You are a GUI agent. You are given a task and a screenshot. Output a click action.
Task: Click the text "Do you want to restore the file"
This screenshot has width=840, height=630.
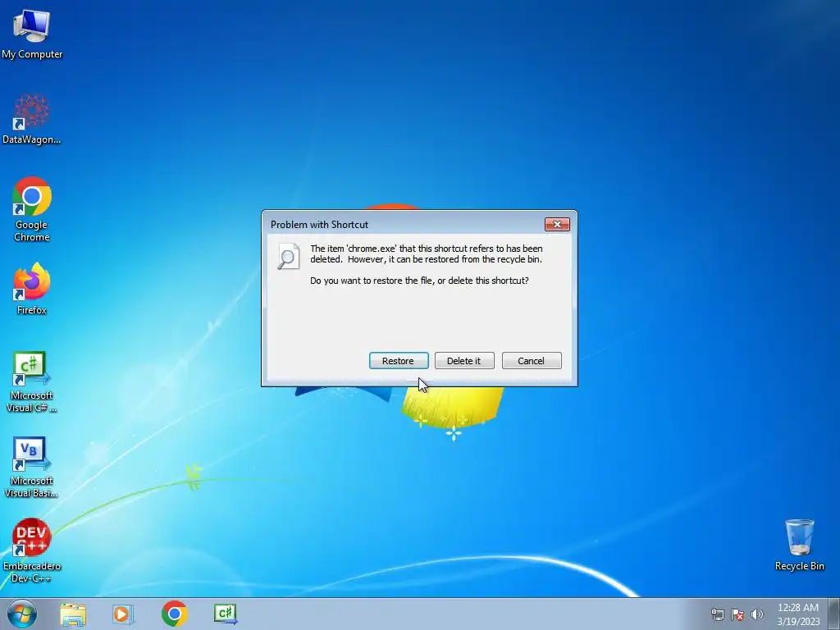(x=372, y=281)
